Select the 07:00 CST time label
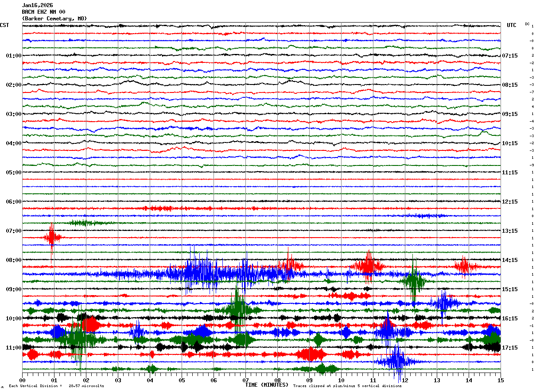 tap(14, 231)
